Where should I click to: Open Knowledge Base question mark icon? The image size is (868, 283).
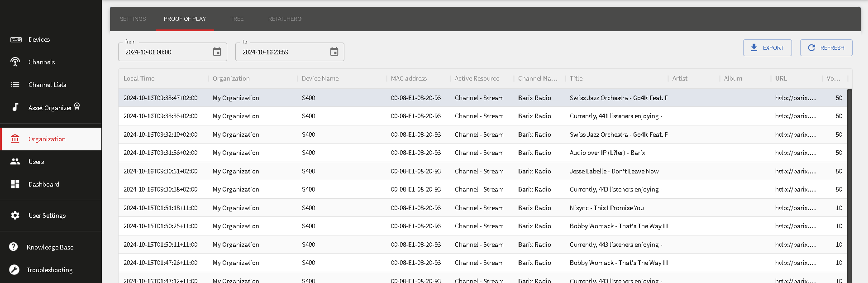click(14, 247)
